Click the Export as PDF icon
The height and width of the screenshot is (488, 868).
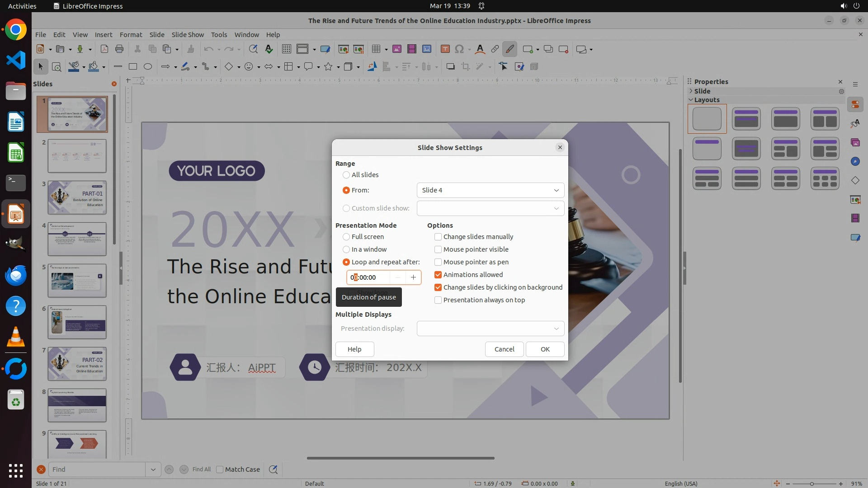tap(104, 49)
